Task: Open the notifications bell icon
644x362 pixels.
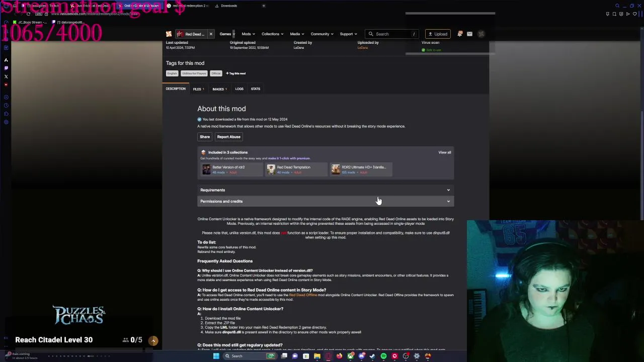Action: (x=460, y=34)
